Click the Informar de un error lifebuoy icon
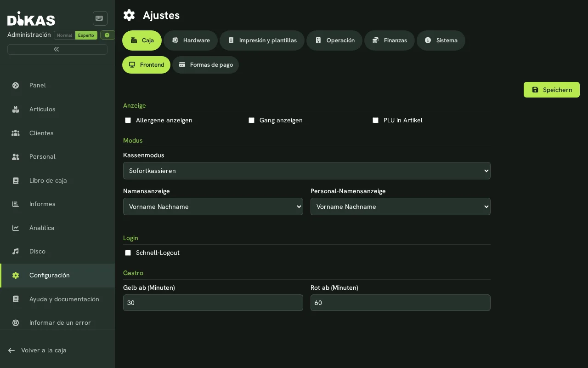The image size is (588, 368). click(x=16, y=323)
